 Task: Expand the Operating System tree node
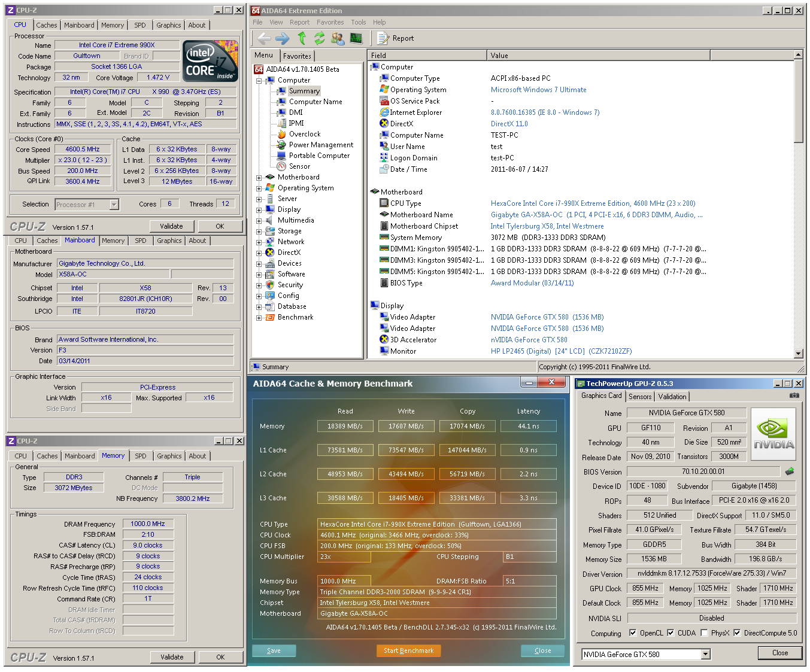point(259,188)
